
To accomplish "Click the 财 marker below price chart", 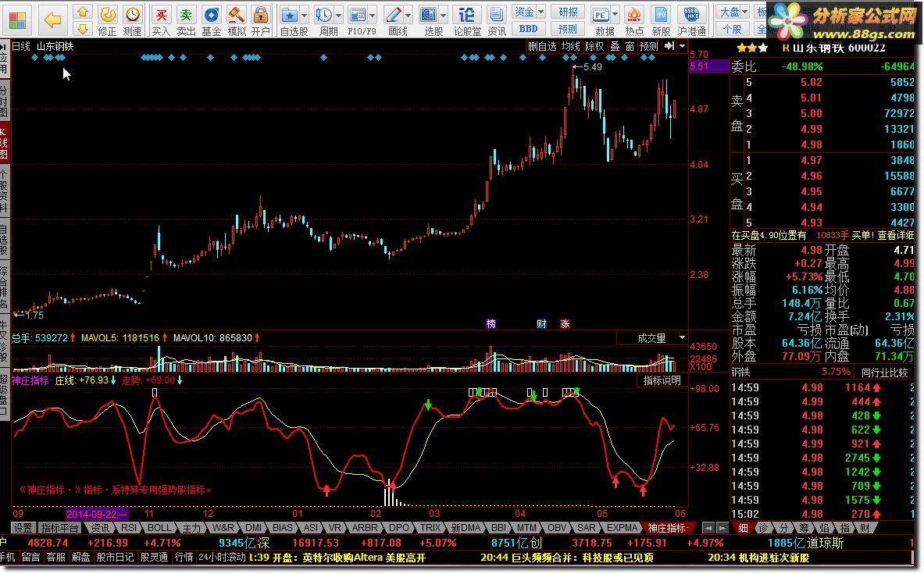I will click(541, 323).
